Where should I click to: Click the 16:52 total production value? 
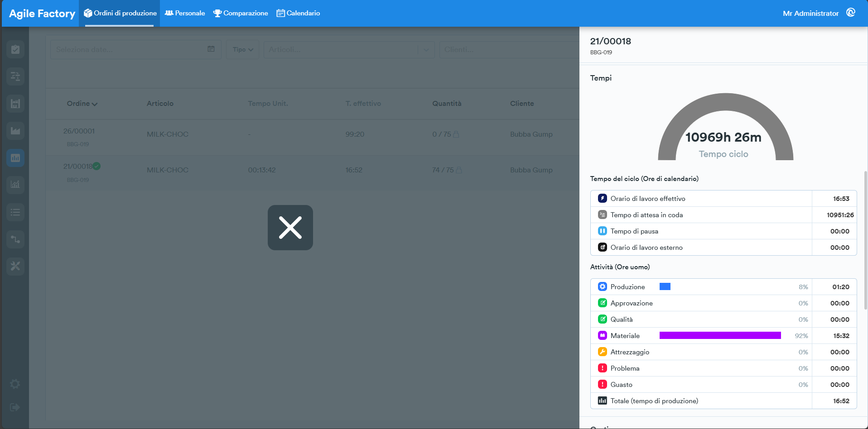coord(841,401)
